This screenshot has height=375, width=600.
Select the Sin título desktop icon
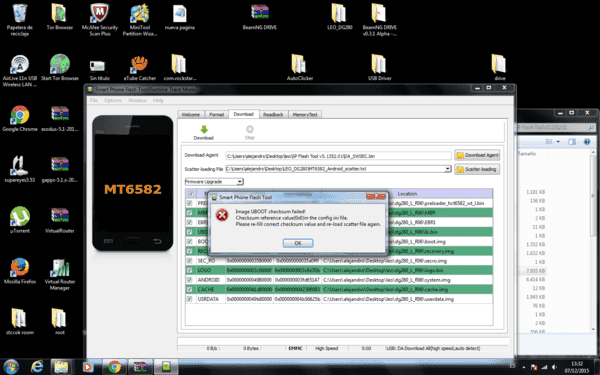pyautogui.click(x=99, y=70)
